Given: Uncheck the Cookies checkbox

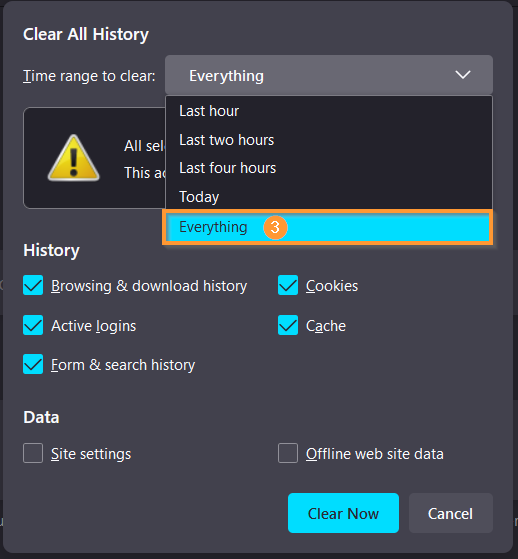Looking at the screenshot, I should click(288, 285).
